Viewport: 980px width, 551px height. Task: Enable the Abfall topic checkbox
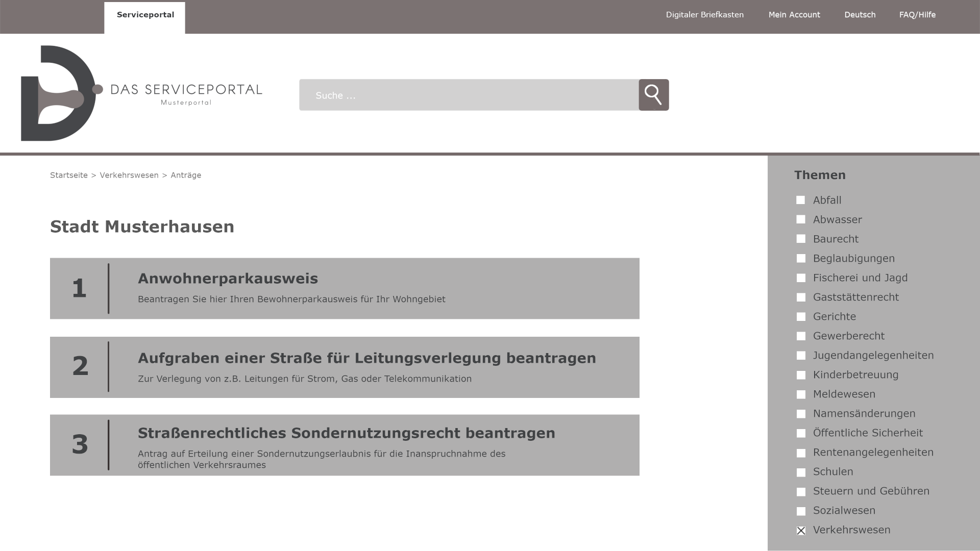pos(800,201)
